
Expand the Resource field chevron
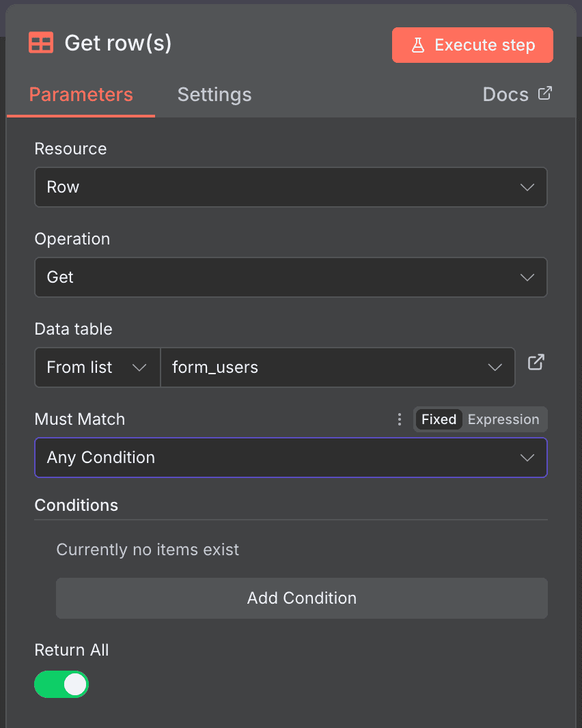(x=527, y=187)
